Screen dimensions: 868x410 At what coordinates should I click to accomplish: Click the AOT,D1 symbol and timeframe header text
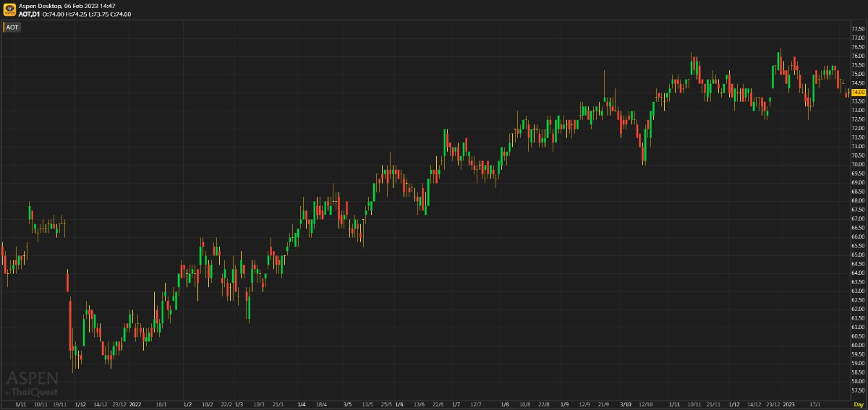pos(30,14)
